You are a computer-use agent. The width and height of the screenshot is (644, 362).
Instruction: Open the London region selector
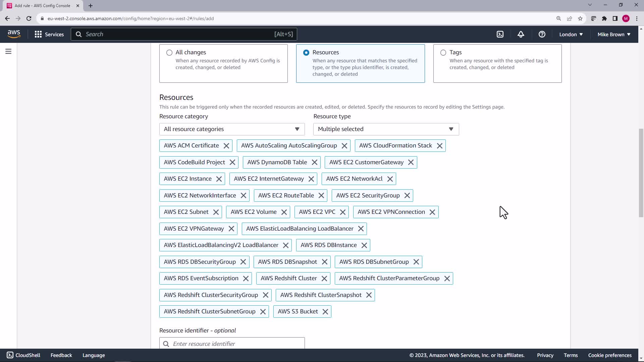pos(571,34)
